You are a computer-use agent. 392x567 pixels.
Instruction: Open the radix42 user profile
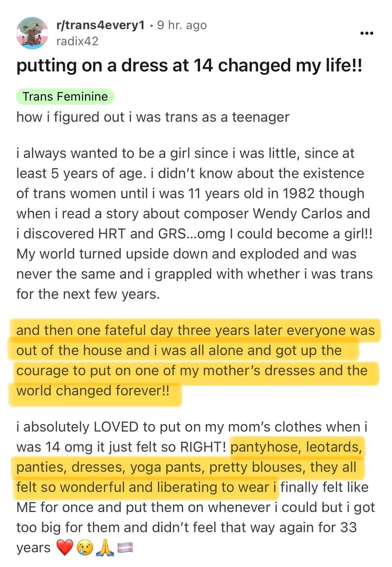click(x=77, y=41)
